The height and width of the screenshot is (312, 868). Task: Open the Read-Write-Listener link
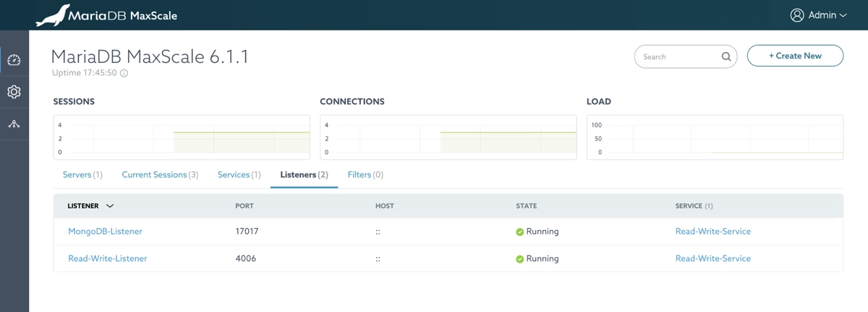click(107, 258)
